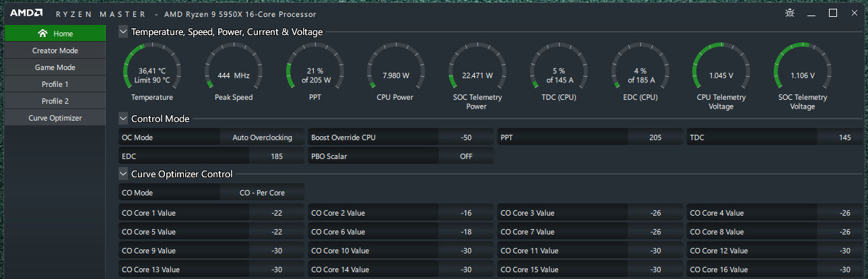
Task: Click the CPU Power gauge
Action: pos(395,72)
